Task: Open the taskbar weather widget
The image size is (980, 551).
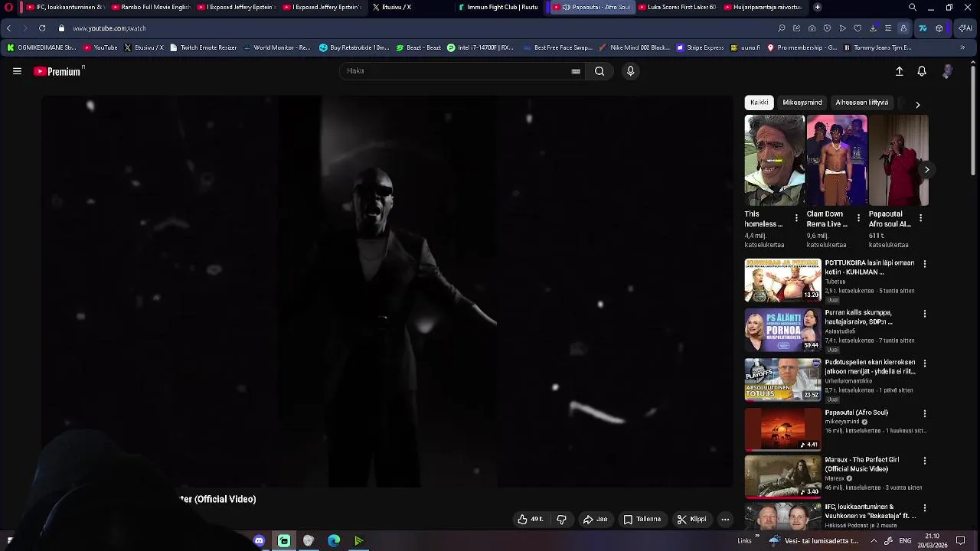Action: click(x=814, y=541)
